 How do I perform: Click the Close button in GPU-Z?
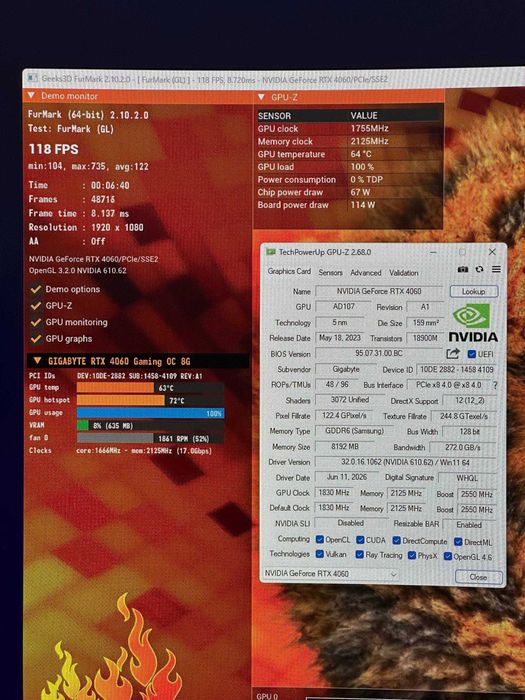tap(479, 577)
